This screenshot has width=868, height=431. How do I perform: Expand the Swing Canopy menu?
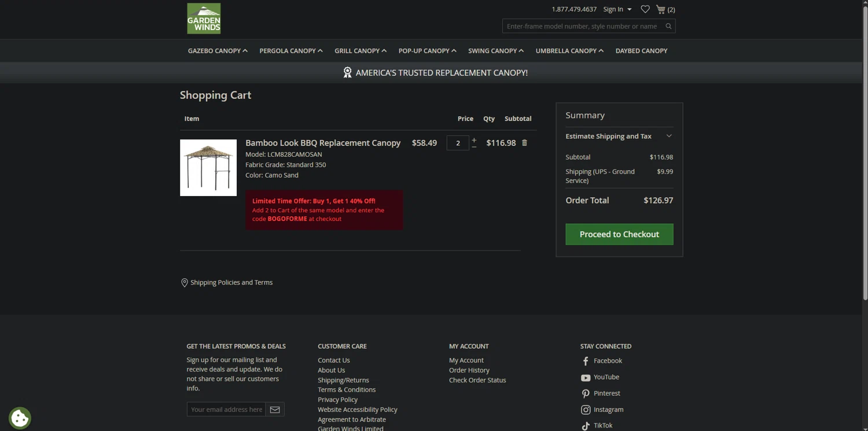point(496,51)
